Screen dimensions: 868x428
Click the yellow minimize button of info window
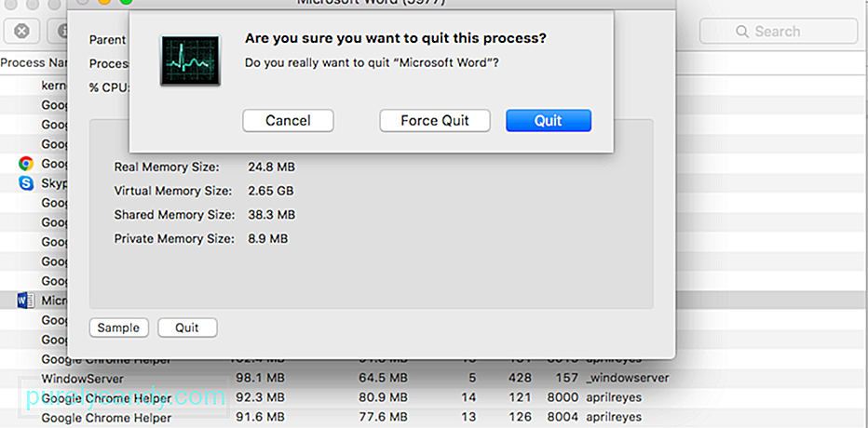click(103, 1)
